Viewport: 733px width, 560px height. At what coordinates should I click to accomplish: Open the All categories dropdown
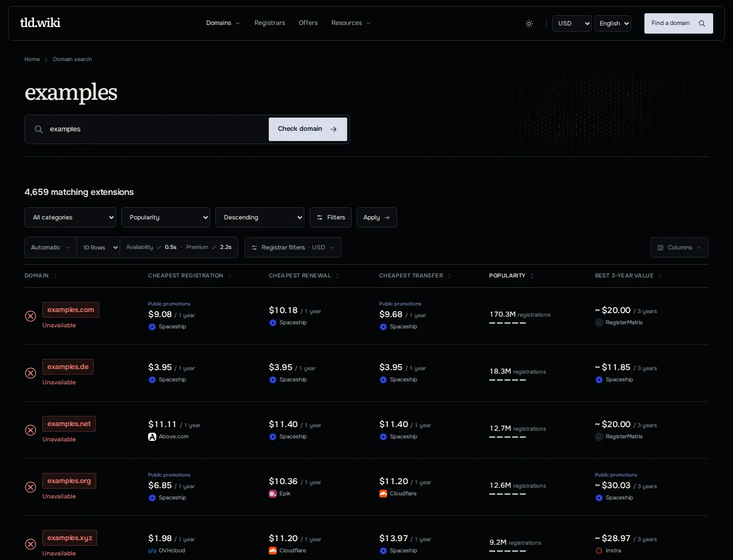70,217
